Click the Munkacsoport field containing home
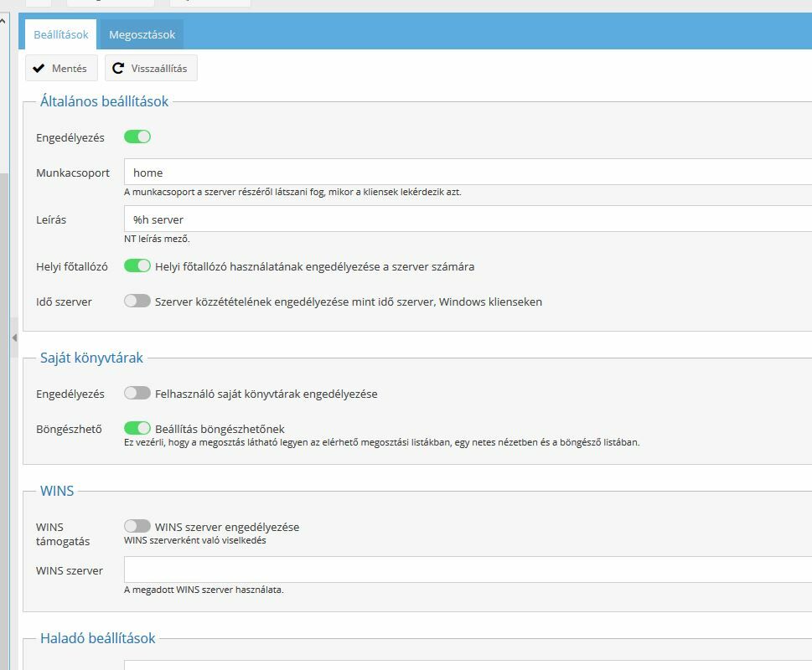 [468, 173]
